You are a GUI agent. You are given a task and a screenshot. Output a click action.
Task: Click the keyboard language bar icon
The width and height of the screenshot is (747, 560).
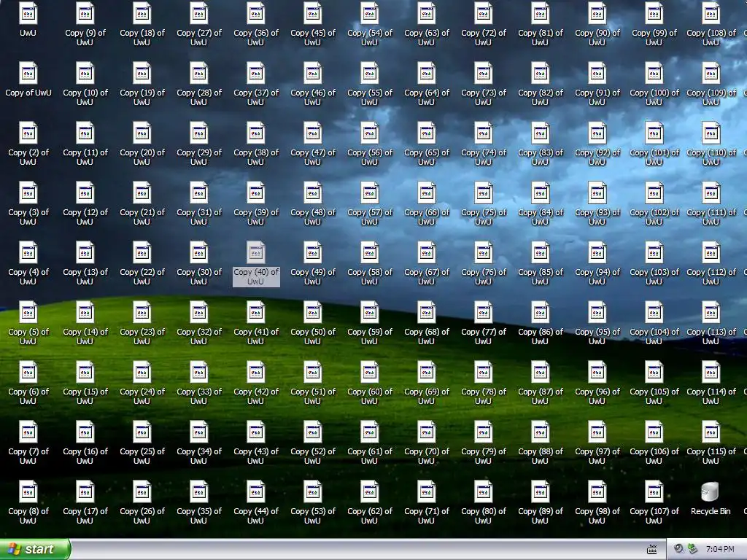click(651, 550)
